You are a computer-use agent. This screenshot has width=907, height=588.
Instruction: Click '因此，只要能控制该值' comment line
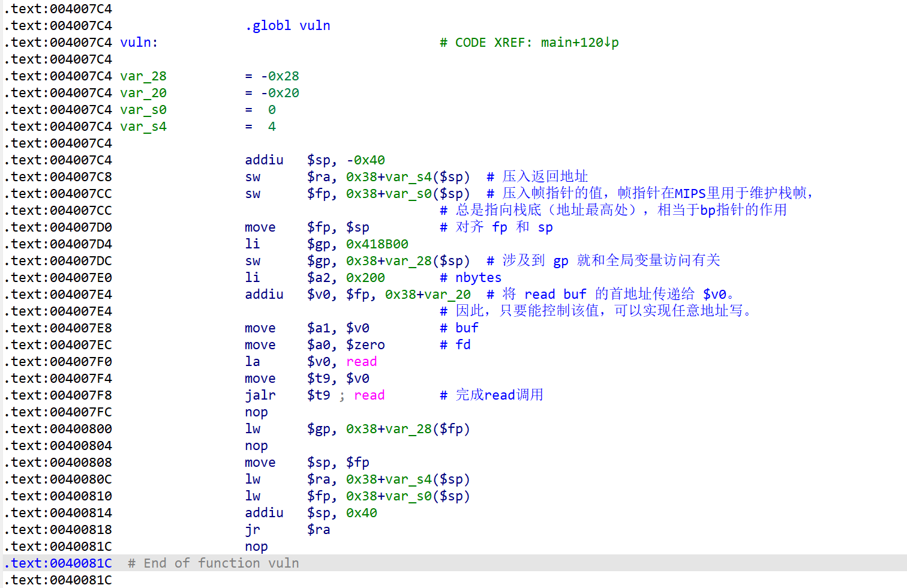(x=596, y=311)
